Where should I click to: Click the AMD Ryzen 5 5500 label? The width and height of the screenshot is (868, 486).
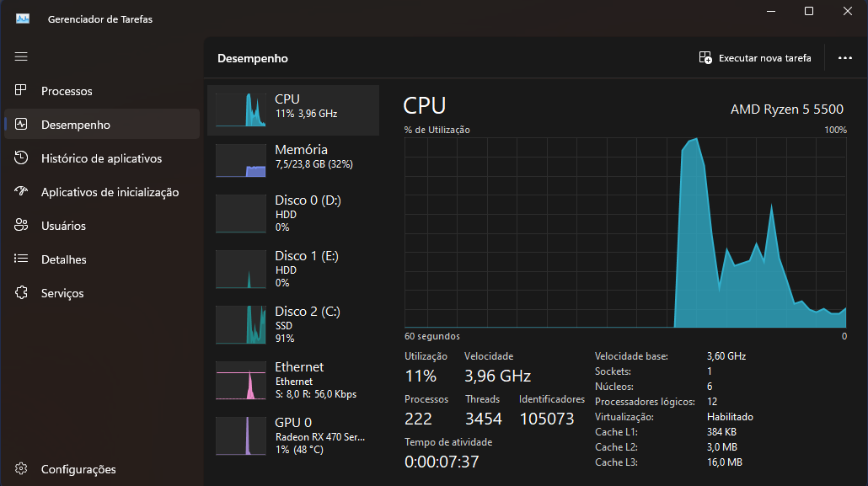[x=786, y=109]
